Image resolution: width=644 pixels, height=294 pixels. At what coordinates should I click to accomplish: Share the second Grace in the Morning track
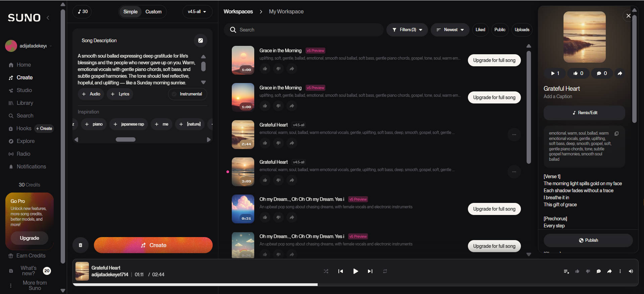point(292,106)
